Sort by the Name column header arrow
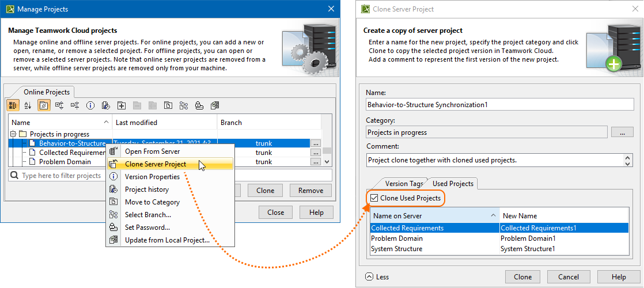Image resolution: width=644 pixels, height=288 pixels. tap(106, 123)
